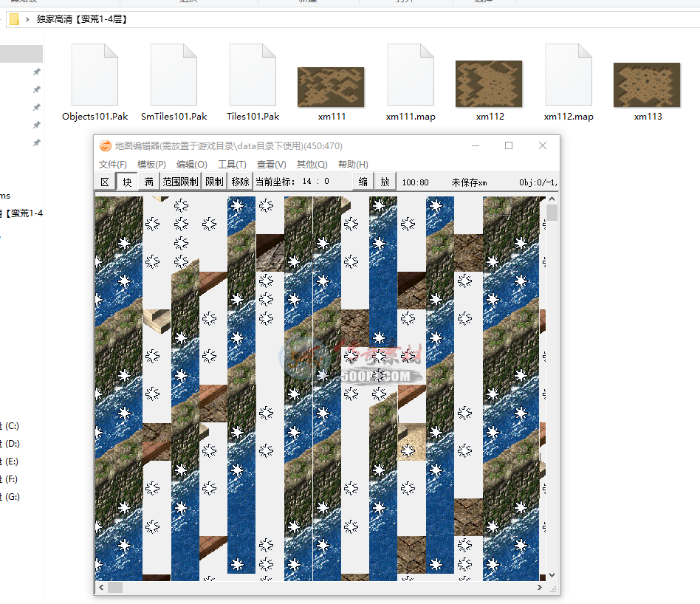Maximize the map editor window
The height and width of the screenshot is (604, 700).
click(x=509, y=145)
